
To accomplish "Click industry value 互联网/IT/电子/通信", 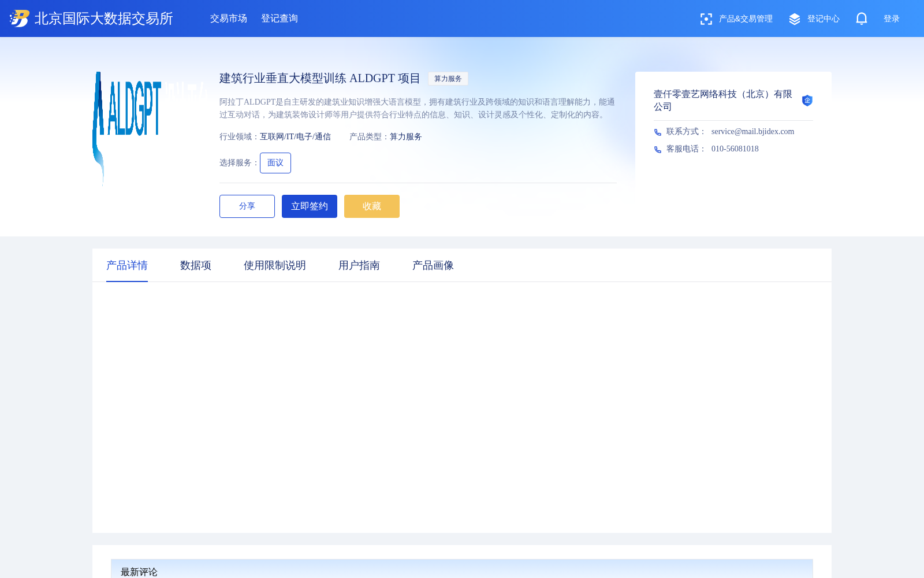I will [x=295, y=137].
